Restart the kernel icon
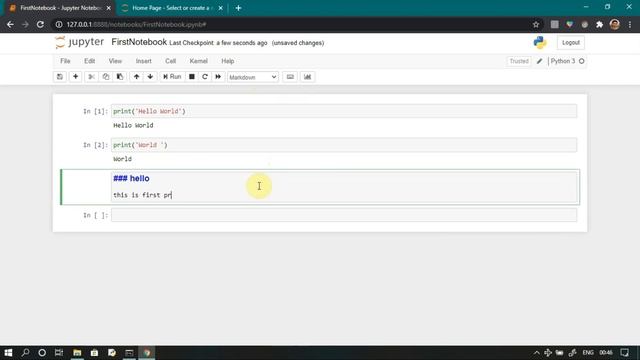640x360 pixels. click(205, 77)
